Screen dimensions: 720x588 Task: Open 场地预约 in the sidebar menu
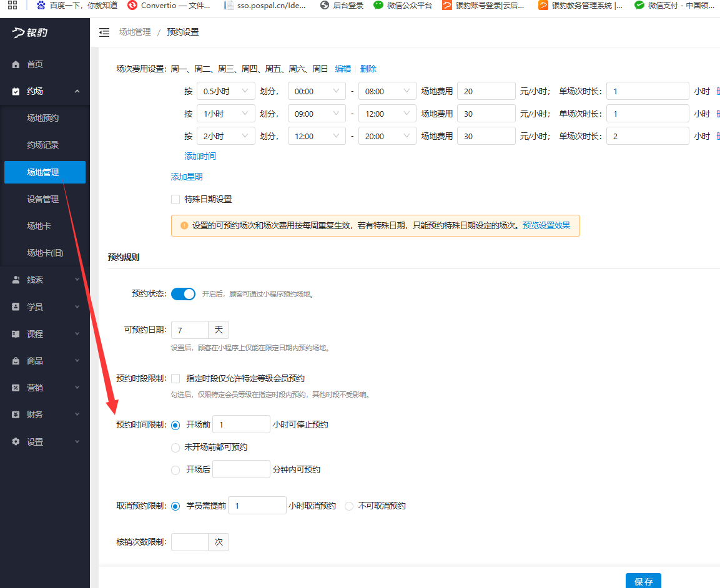pyautogui.click(x=43, y=118)
